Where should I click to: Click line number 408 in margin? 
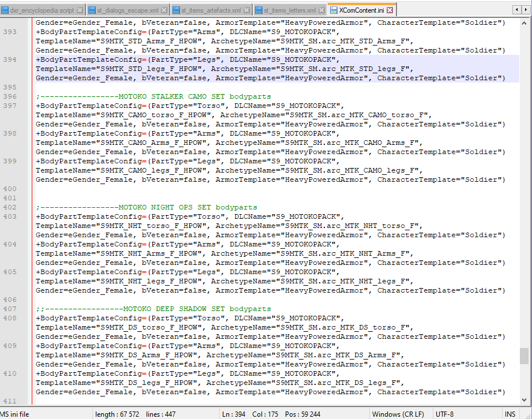tap(10, 318)
